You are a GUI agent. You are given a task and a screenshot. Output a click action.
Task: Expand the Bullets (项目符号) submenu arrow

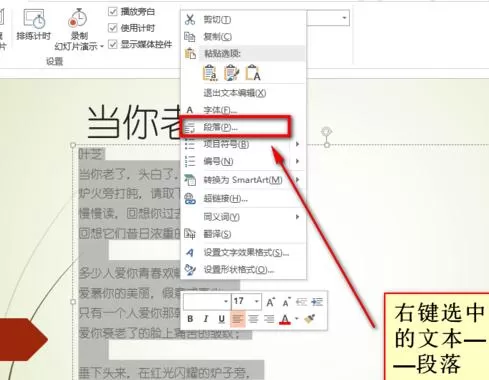click(x=297, y=144)
